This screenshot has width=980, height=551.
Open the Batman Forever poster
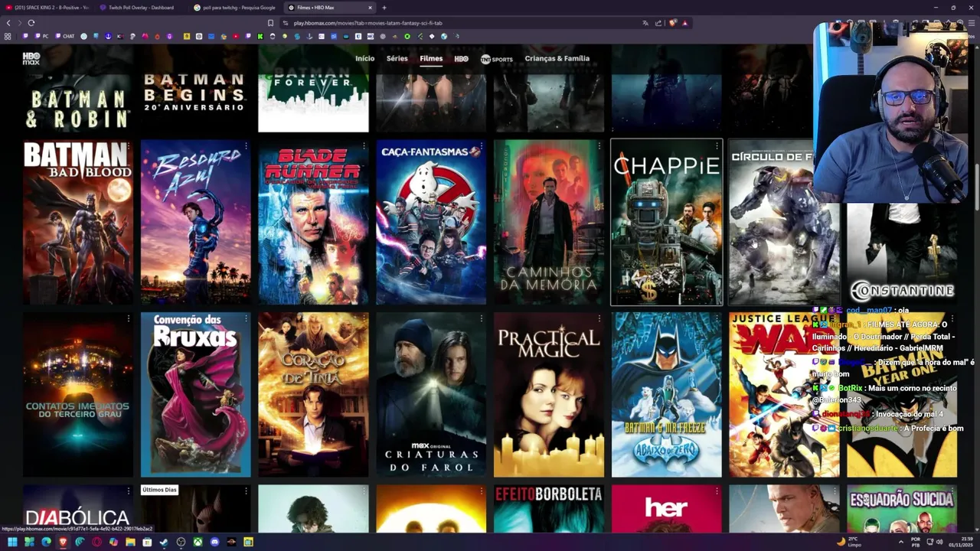[313, 88]
